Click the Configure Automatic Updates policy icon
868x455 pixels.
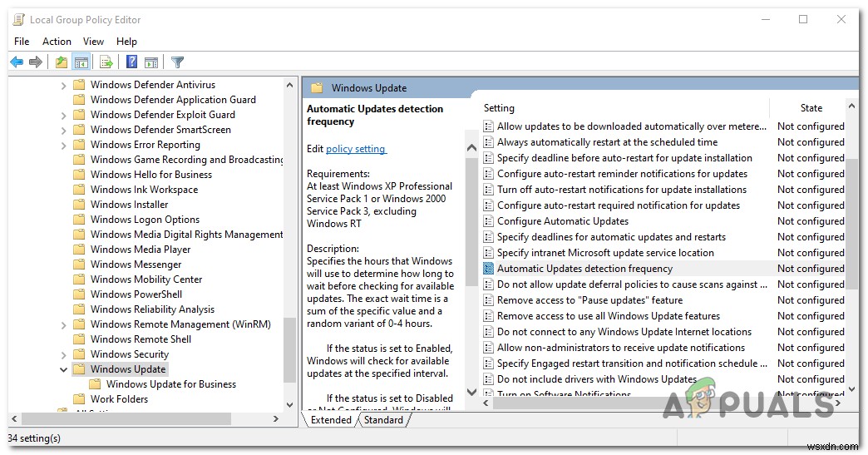click(488, 221)
